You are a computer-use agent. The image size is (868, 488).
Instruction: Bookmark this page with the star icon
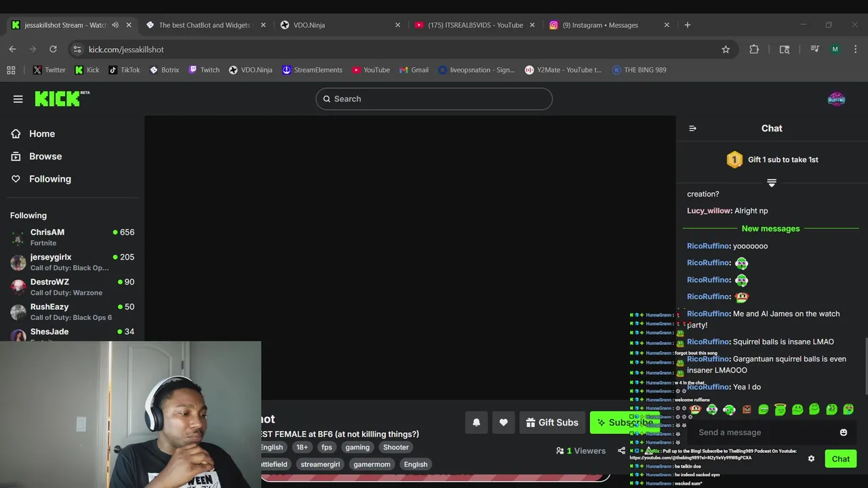pyautogui.click(x=726, y=49)
